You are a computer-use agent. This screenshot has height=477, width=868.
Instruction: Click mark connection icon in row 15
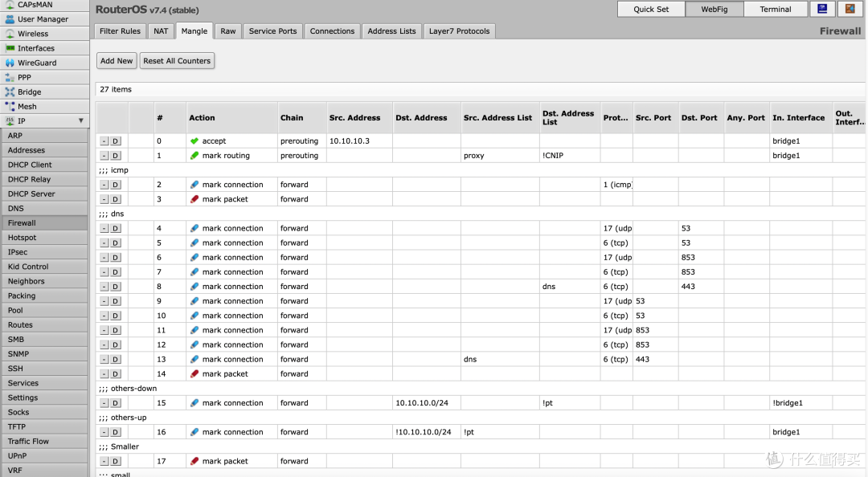pos(194,403)
